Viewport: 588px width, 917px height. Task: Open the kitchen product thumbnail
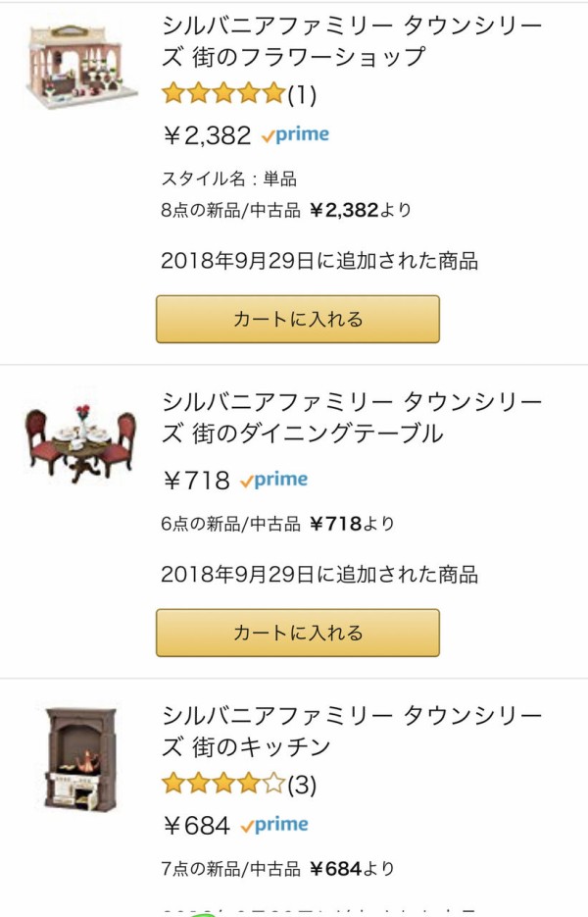click(80, 757)
